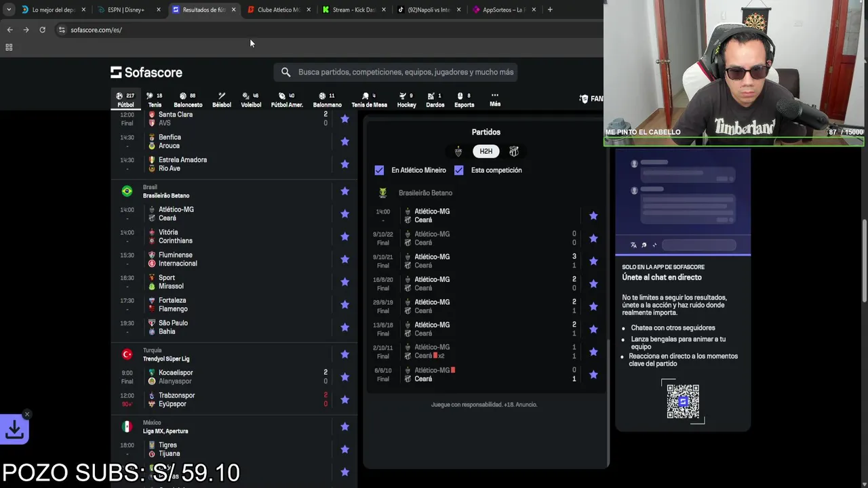Click the Sofascore app QR code
The width and height of the screenshot is (868, 488).
(683, 401)
